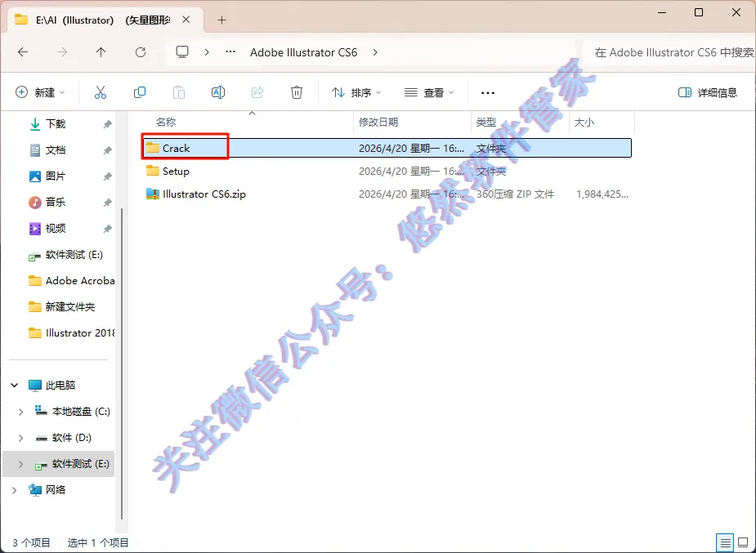Open the 查看 view dropdown
Image resolution: width=756 pixels, height=553 pixels.
click(x=429, y=92)
